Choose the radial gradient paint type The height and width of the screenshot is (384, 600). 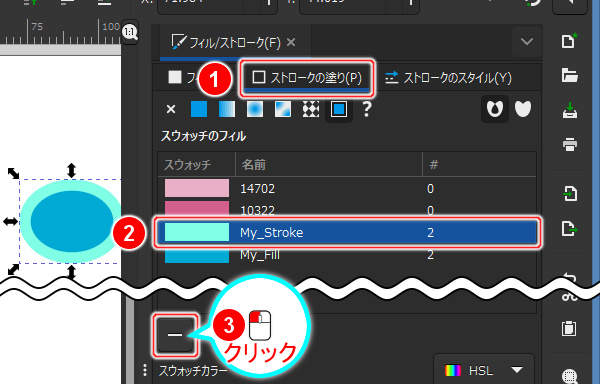[255, 109]
